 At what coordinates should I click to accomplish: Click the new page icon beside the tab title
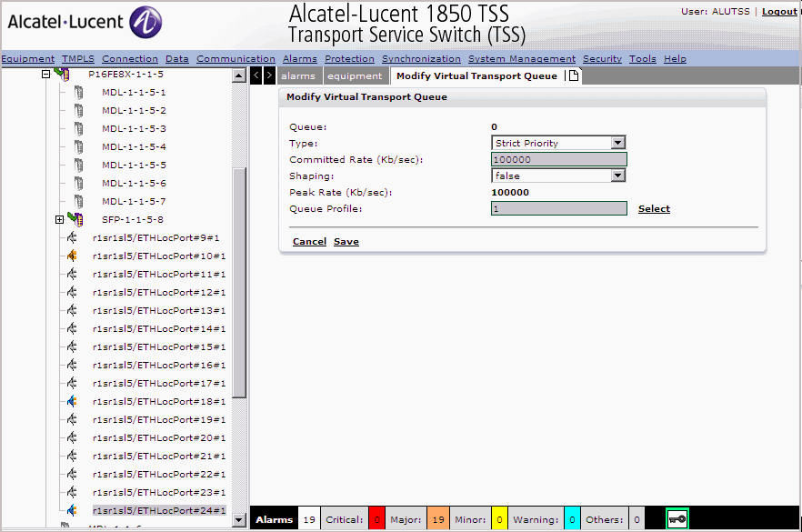574,75
